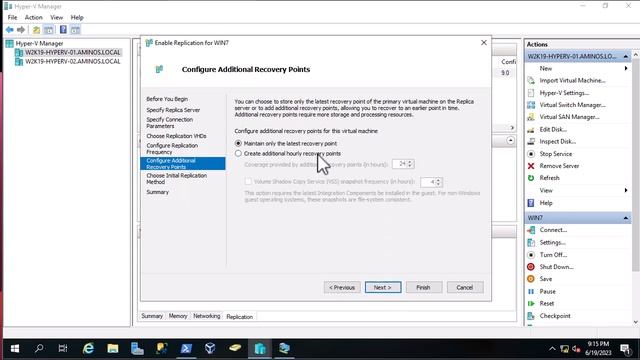Click Choose Initial Replication Method step
The width and height of the screenshot is (640, 360).
click(x=177, y=178)
